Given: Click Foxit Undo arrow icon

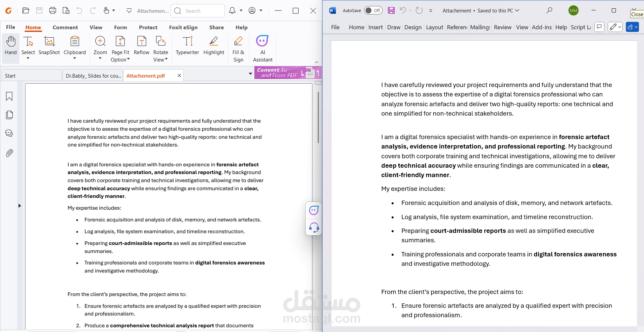Looking at the screenshot, I should coord(79,11).
